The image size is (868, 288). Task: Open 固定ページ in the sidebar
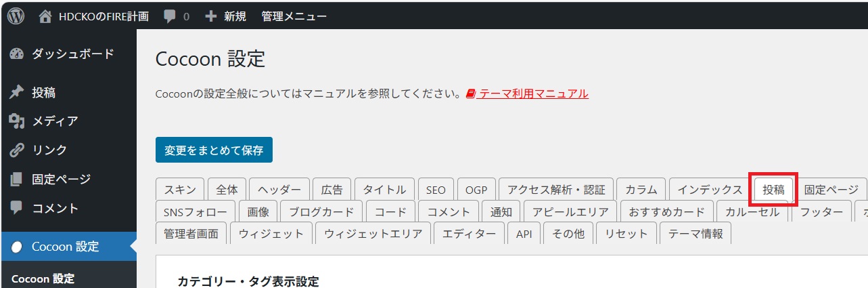(x=61, y=180)
